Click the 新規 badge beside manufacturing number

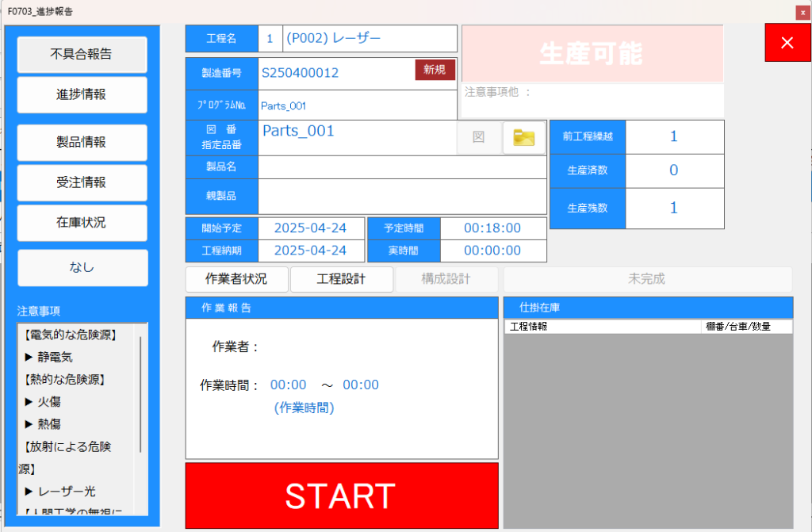point(435,70)
